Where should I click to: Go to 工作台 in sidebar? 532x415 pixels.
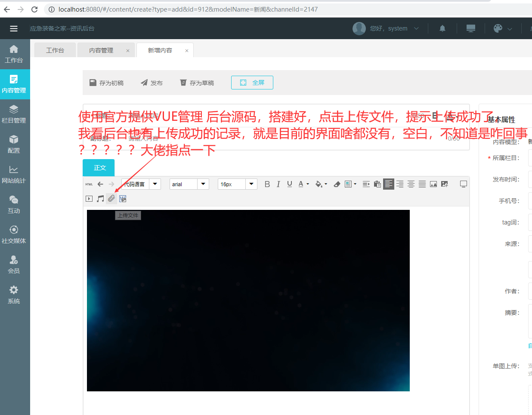(14, 54)
